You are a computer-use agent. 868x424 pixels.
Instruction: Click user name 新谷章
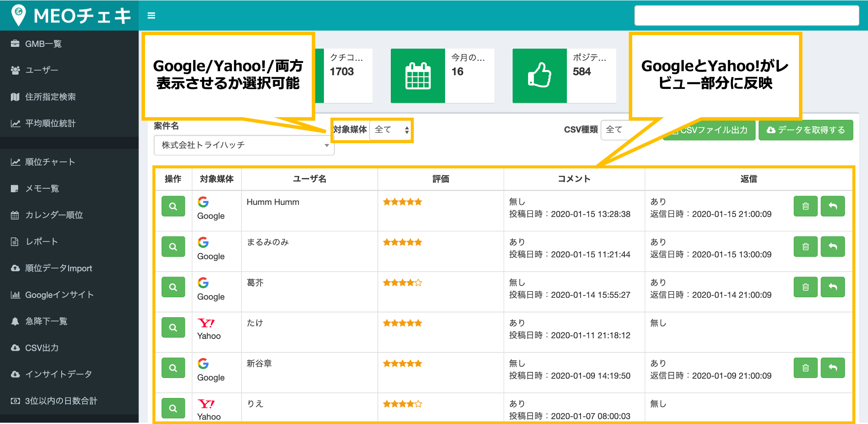pyautogui.click(x=259, y=363)
